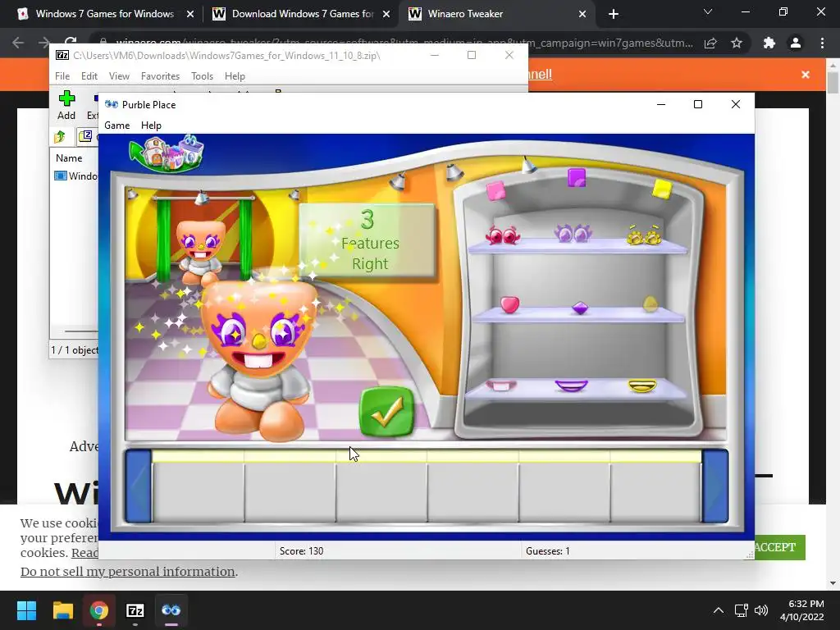This screenshot has height=630, width=840.
Task: Select the purple color block above shelves
Action: click(x=577, y=177)
